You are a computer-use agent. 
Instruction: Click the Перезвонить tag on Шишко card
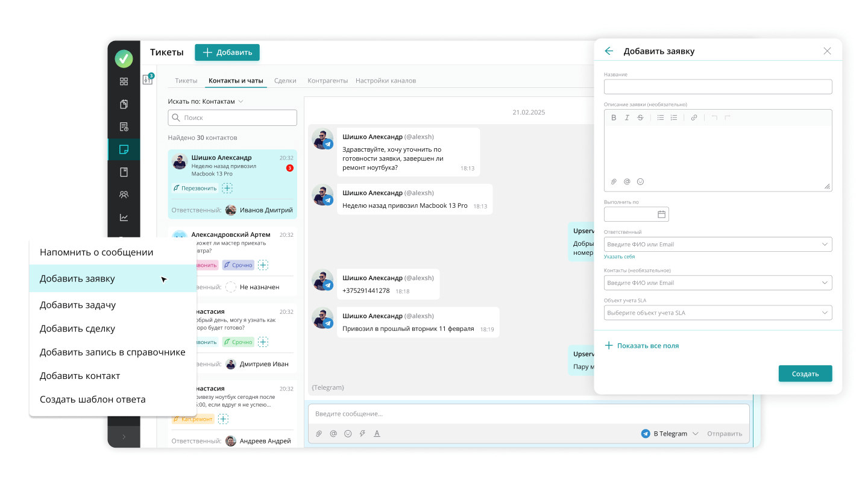[195, 188]
